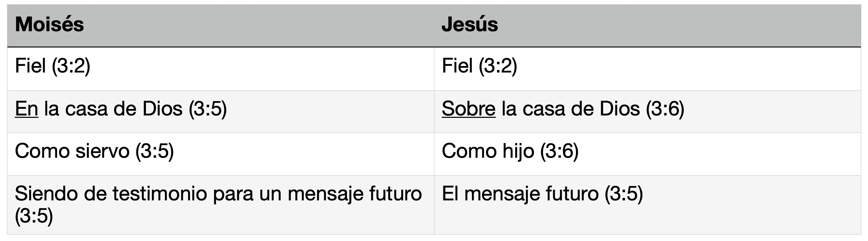Click the word Dios in the Moisés column
Image resolution: width=868 pixels, height=241 pixels.
pos(162,109)
